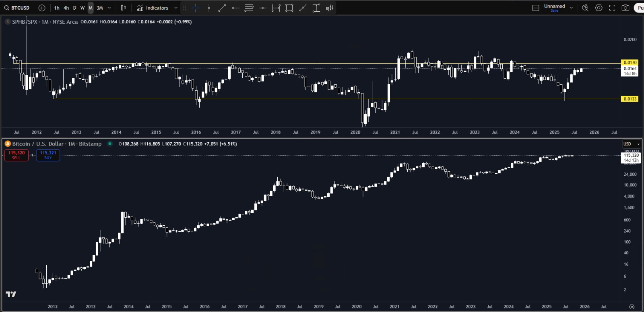Choose the 3M timeframe
This screenshot has width=644, height=312.
click(x=100, y=8)
